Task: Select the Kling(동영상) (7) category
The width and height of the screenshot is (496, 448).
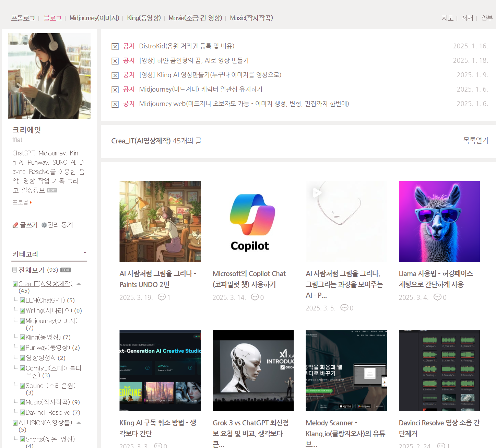Action: point(48,338)
